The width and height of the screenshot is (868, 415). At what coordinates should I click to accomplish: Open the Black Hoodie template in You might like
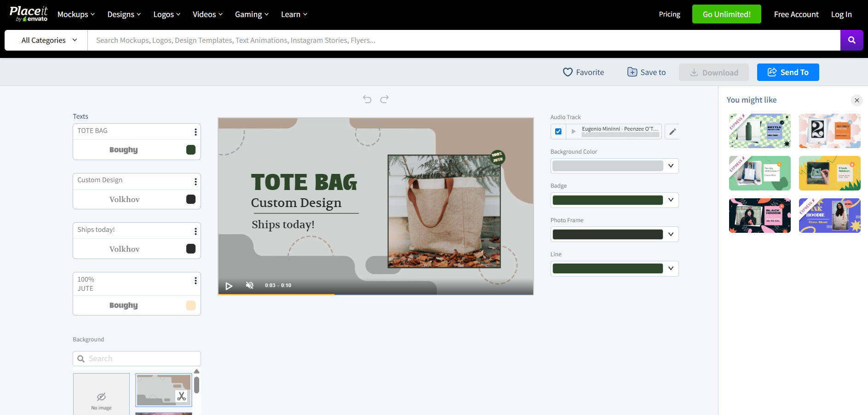[x=759, y=215]
